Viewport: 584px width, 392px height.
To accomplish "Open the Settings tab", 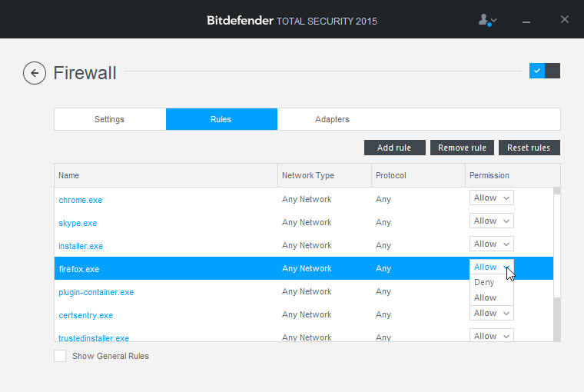I will click(109, 119).
